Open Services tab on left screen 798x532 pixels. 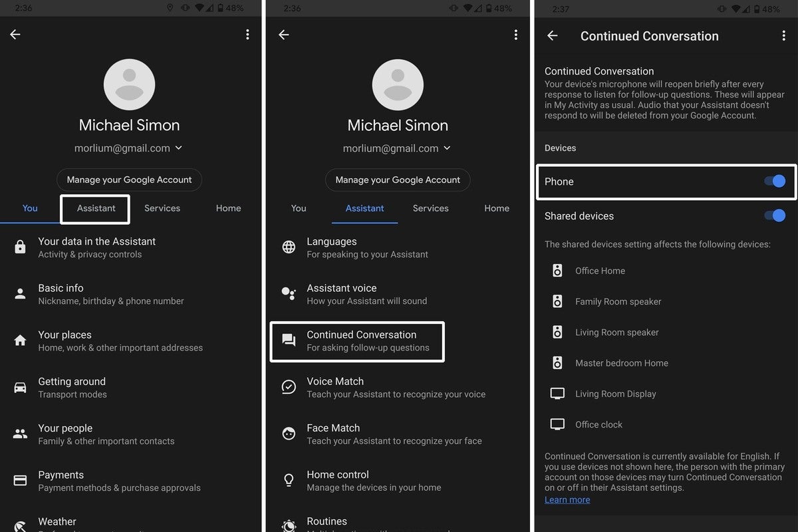click(162, 208)
